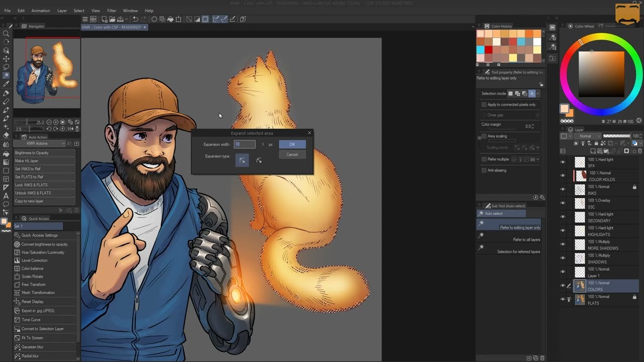The height and width of the screenshot is (362, 644).
Task: Adjust the layer opacity slider
Action: [616, 136]
